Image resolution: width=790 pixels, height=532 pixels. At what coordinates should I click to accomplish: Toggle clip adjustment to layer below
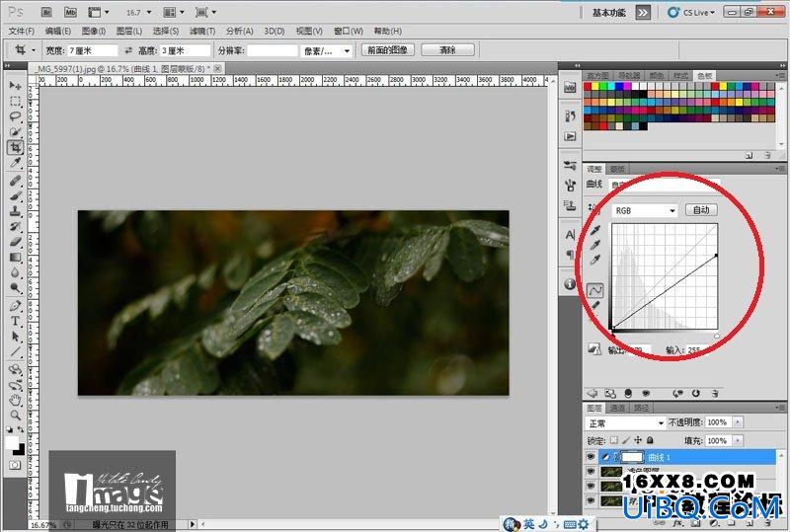coord(628,394)
